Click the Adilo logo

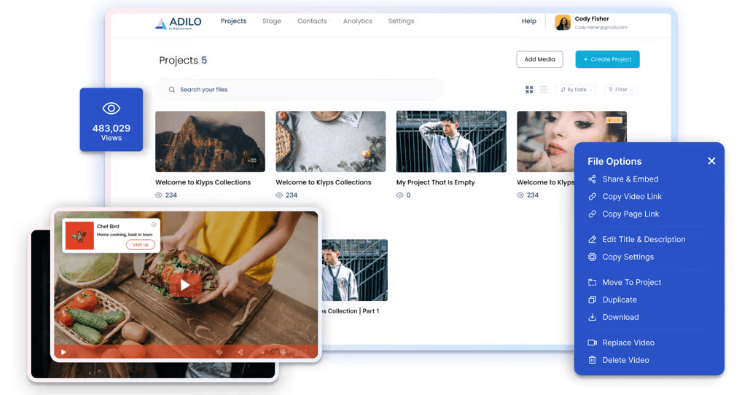tap(178, 23)
